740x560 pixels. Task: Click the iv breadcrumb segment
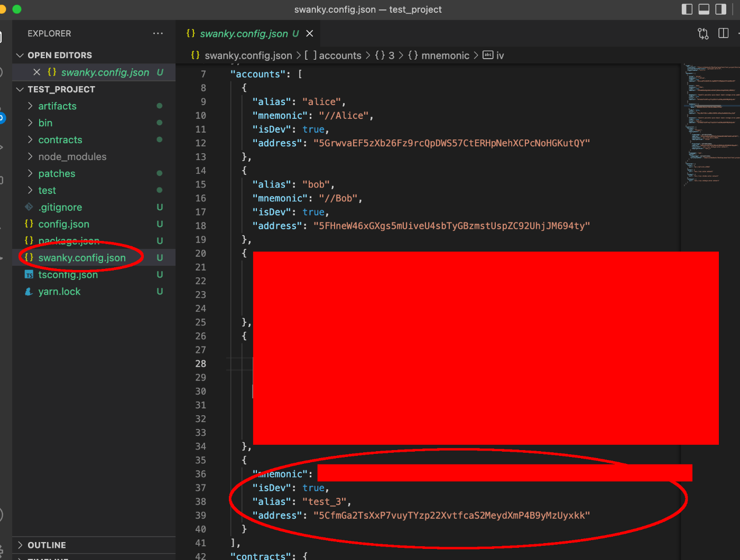click(x=500, y=55)
